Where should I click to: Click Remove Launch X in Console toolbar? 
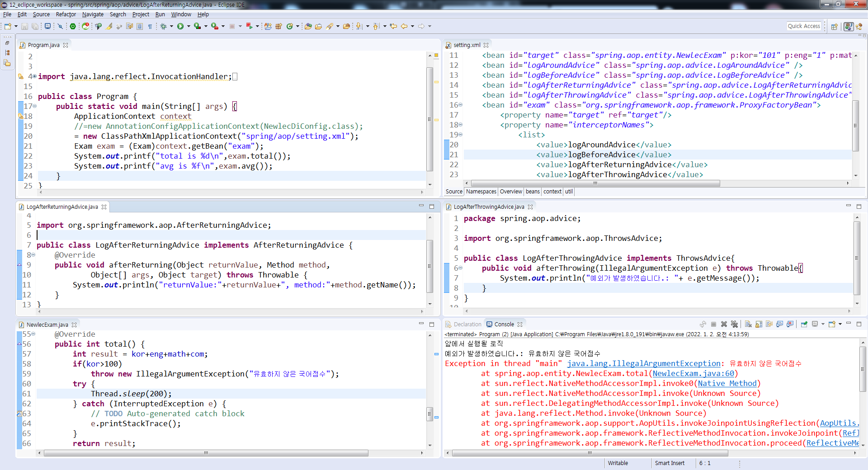(x=724, y=324)
